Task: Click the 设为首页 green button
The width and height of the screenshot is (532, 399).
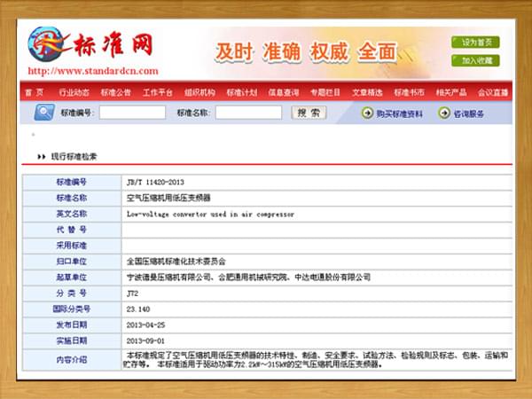Action: [x=475, y=42]
